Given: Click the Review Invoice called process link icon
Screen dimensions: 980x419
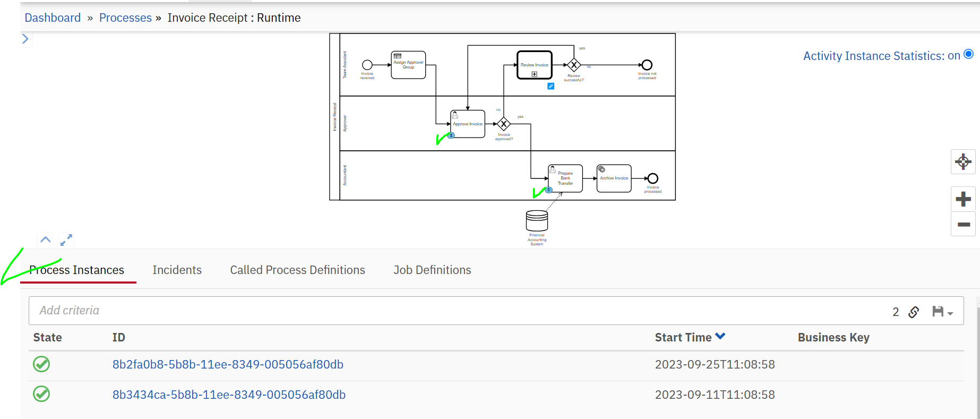Looking at the screenshot, I should [551, 86].
